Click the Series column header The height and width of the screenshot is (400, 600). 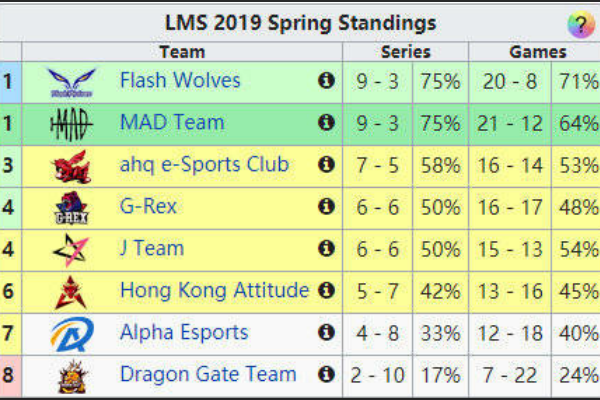(406, 52)
